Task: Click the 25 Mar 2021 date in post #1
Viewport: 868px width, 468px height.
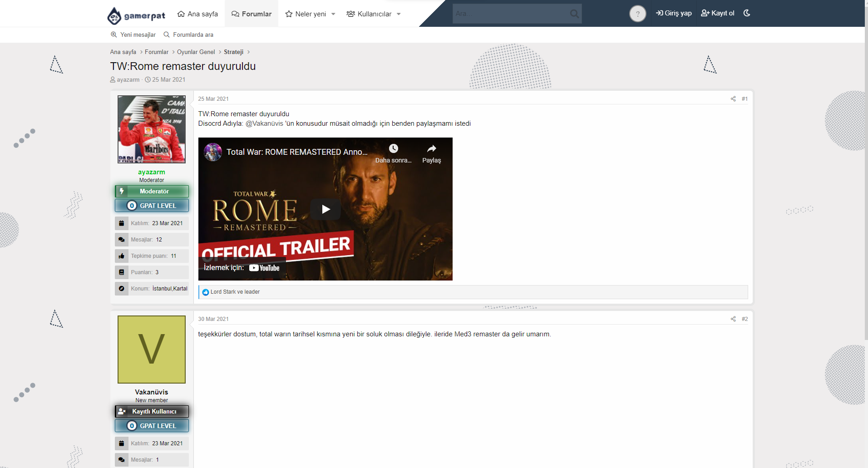Action: click(x=213, y=99)
